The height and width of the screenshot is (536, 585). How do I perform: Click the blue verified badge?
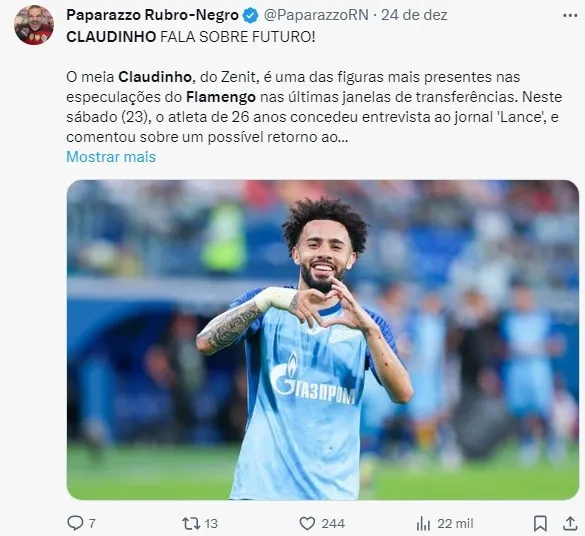(250, 16)
